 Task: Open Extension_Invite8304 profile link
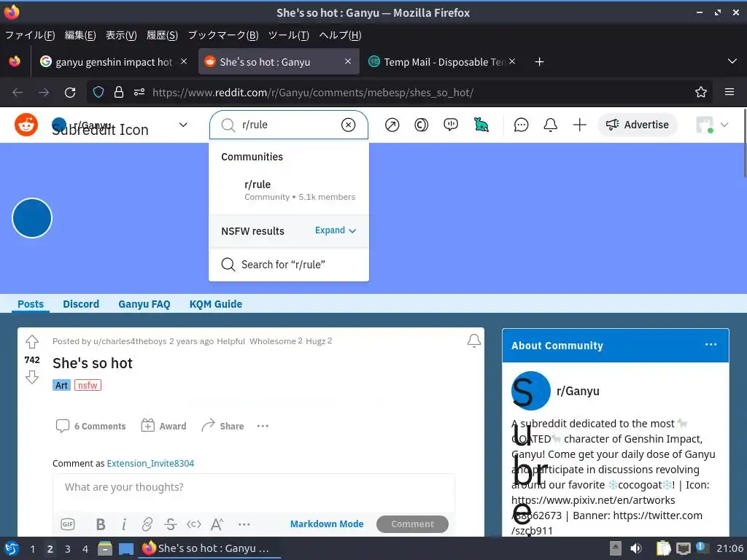[x=150, y=463]
